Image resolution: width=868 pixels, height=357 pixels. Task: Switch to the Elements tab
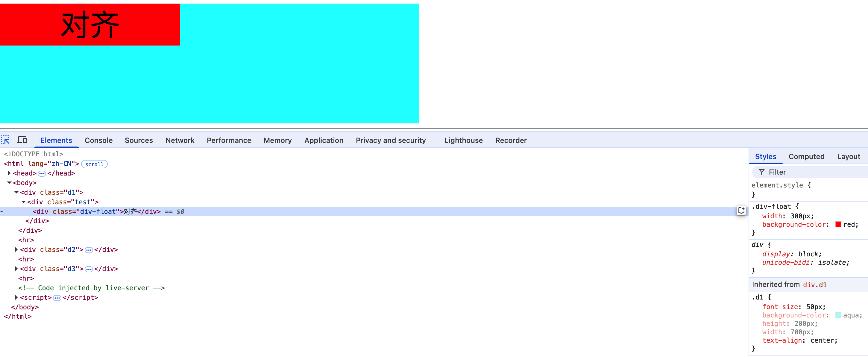coord(56,140)
